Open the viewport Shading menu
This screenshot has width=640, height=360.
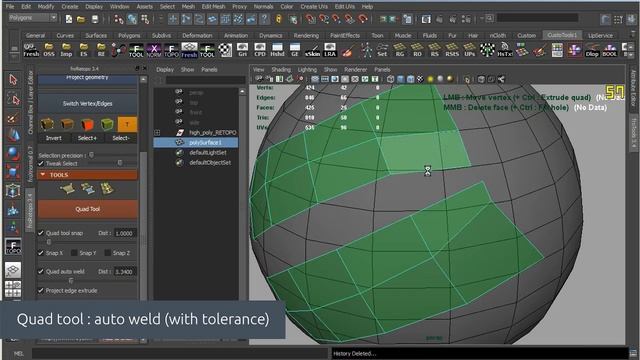tap(281, 69)
